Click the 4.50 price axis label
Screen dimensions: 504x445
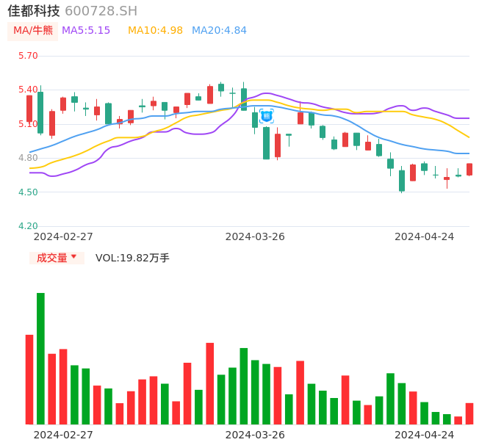(28, 192)
